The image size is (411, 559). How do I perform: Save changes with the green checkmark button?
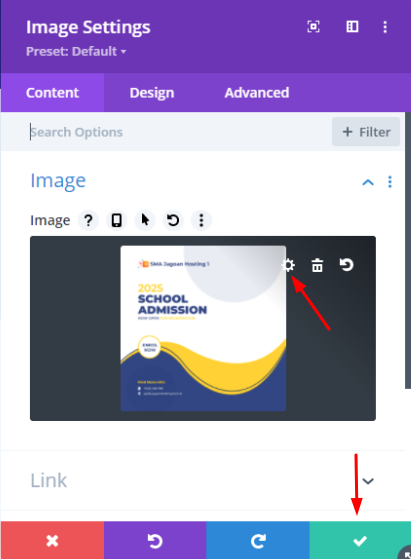pyautogui.click(x=360, y=540)
